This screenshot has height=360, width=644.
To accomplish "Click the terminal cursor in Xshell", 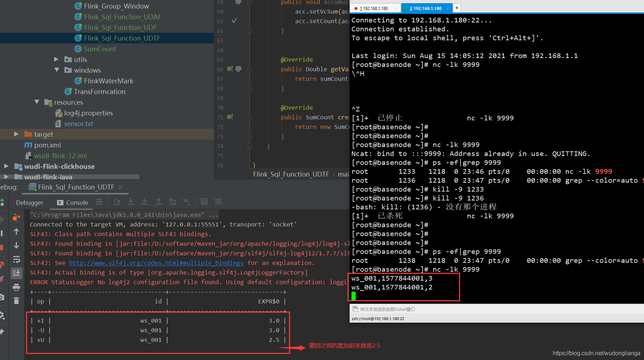I will click(x=354, y=296).
